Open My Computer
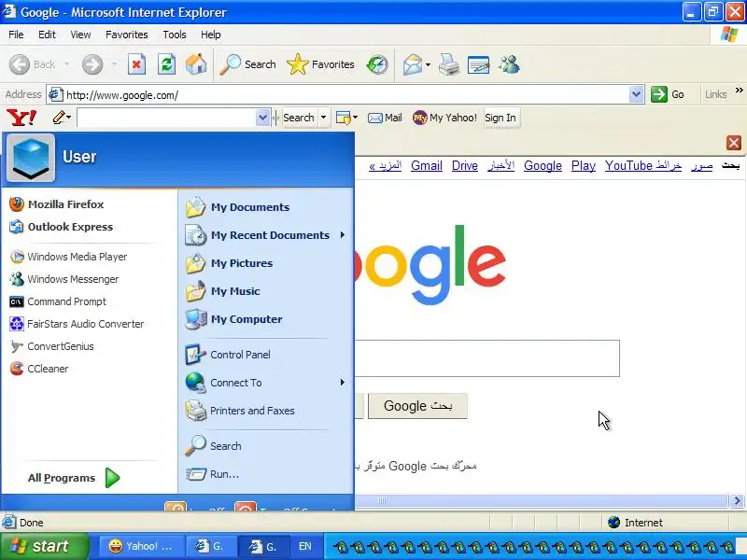The height and width of the screenshot is (560, 747). [234, 319]
